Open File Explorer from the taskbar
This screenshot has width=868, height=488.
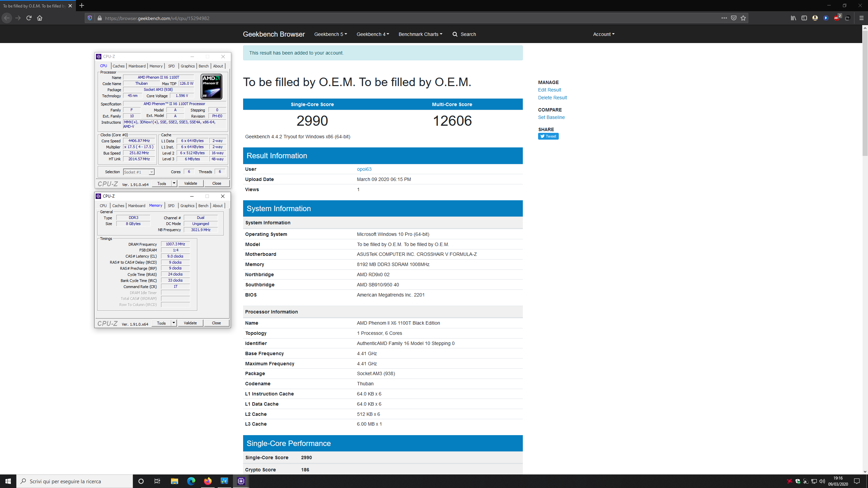174,481
